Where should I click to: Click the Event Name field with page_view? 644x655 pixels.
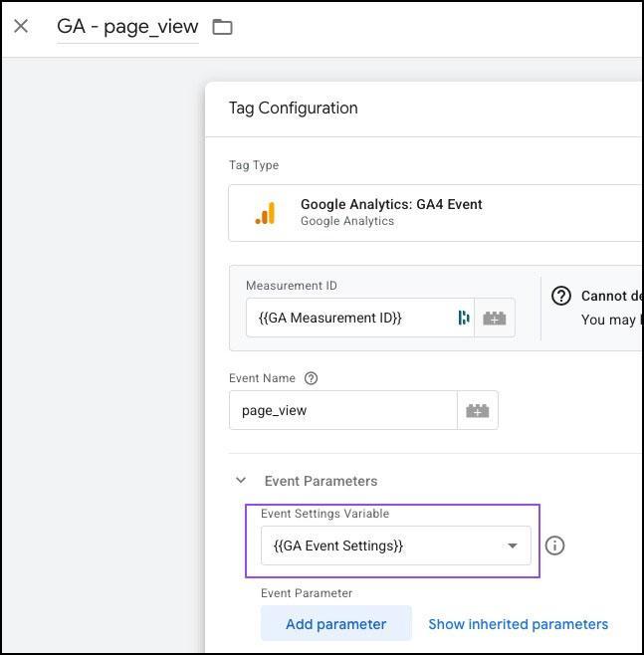pos(342,410)
